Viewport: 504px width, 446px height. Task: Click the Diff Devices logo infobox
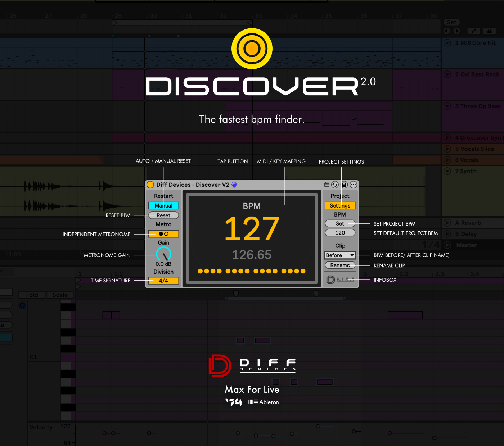340,279
